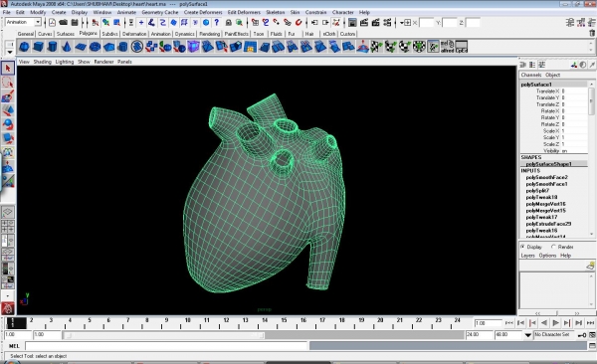Click the question mark selection mask icon

tap(217, 23)
